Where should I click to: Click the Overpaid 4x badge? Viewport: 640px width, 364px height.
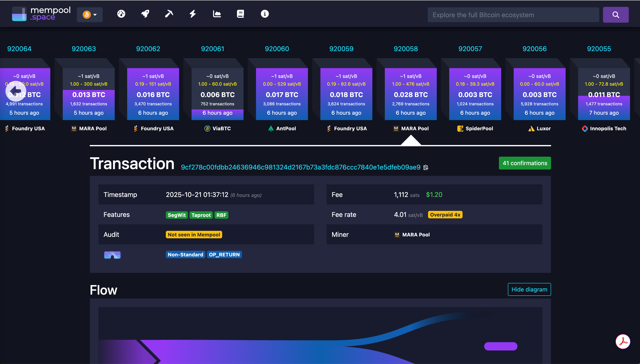click(x=445, y=215)
